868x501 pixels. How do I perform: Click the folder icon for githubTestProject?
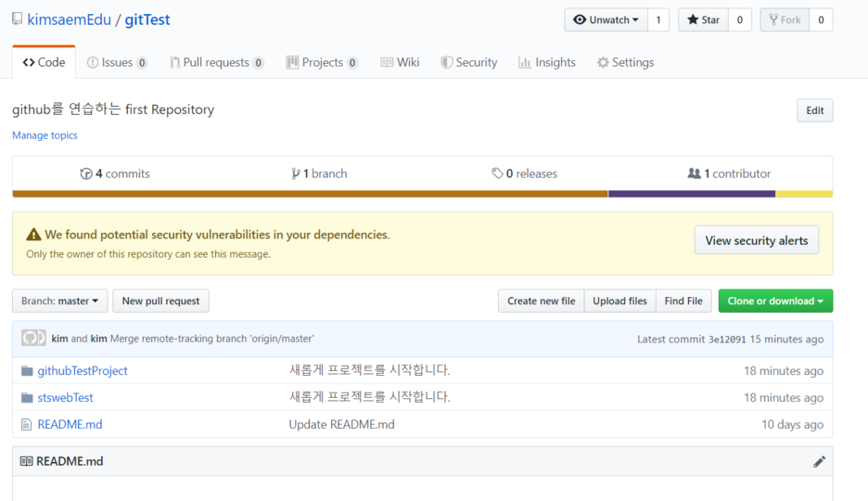(27, 370)
